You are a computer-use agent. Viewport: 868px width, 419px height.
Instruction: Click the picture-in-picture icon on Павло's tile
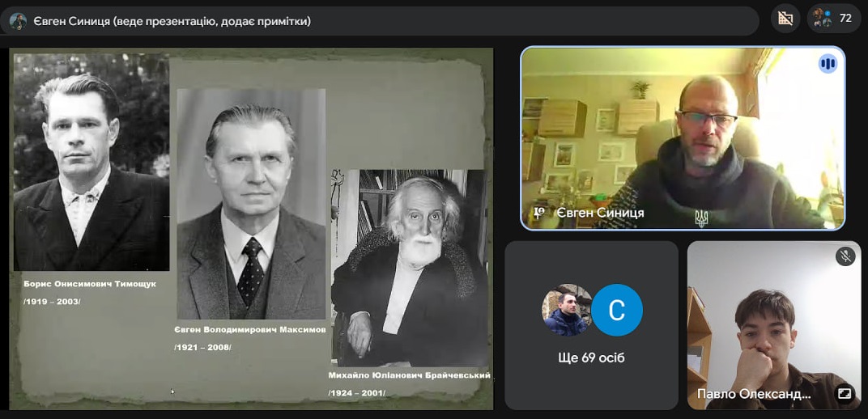coord(845,393)
